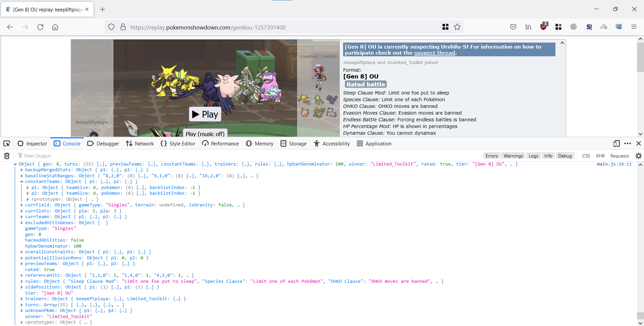Open uBlock Origin extension icon
644x326 pixels.
543,26
